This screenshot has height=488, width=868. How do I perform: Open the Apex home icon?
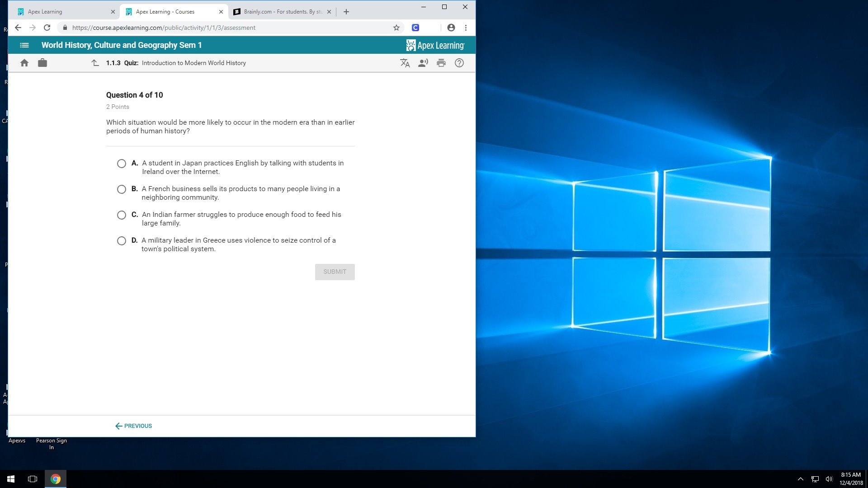[24, 63]
